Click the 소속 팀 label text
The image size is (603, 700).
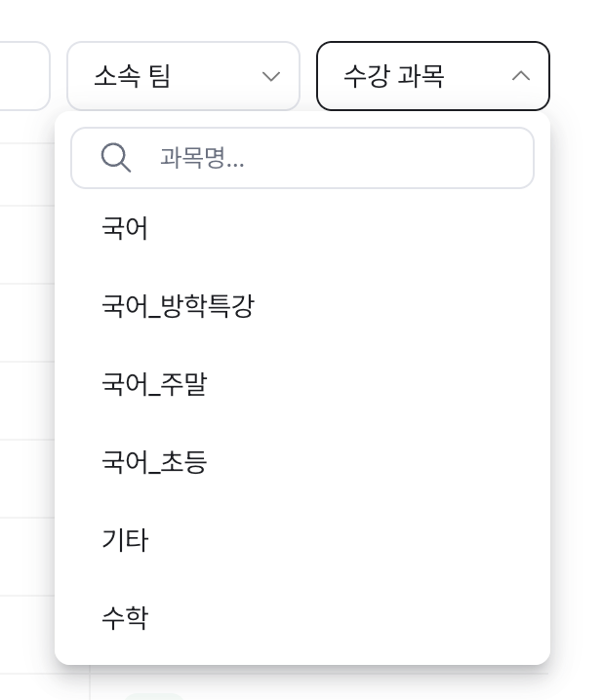(133, 76)
